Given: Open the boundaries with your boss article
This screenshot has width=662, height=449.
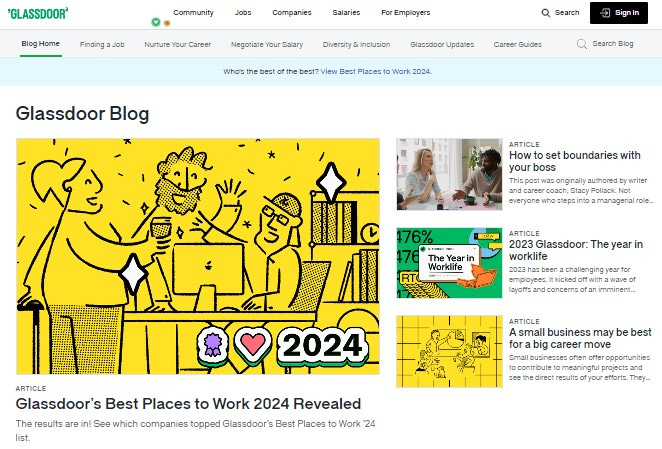Looking at the screenshot, I should point(575,161).
